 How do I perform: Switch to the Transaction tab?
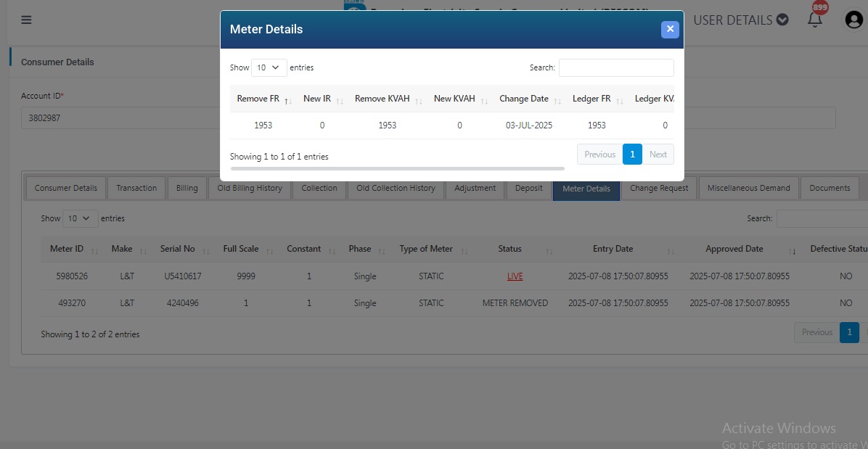tap(136, 188)
